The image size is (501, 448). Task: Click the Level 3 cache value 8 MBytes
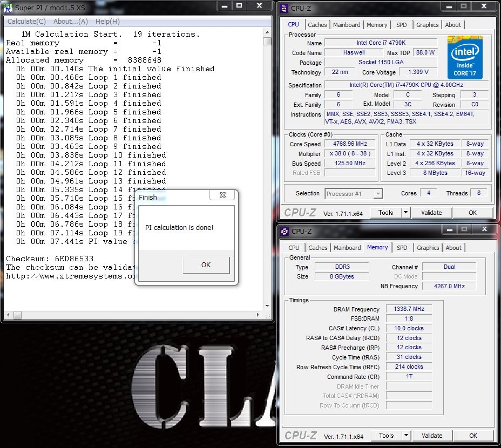tap(435, 173)
